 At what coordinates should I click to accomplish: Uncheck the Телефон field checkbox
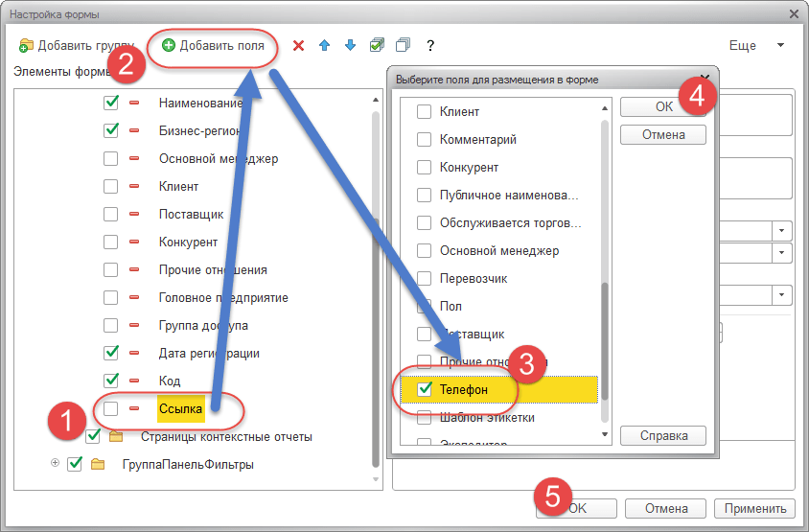[x=424, y=388]
